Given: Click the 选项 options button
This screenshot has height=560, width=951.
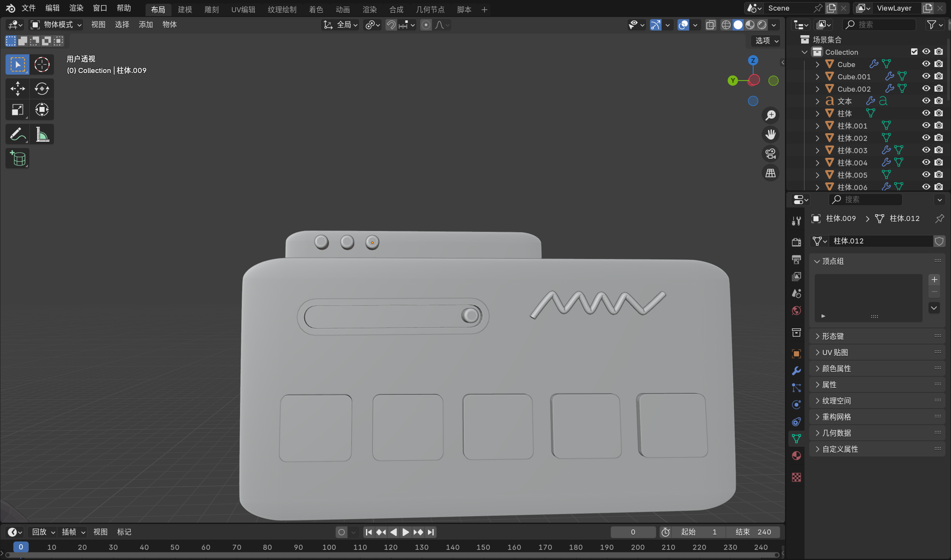Looking at the screenshot, I should tap(766, 41).
